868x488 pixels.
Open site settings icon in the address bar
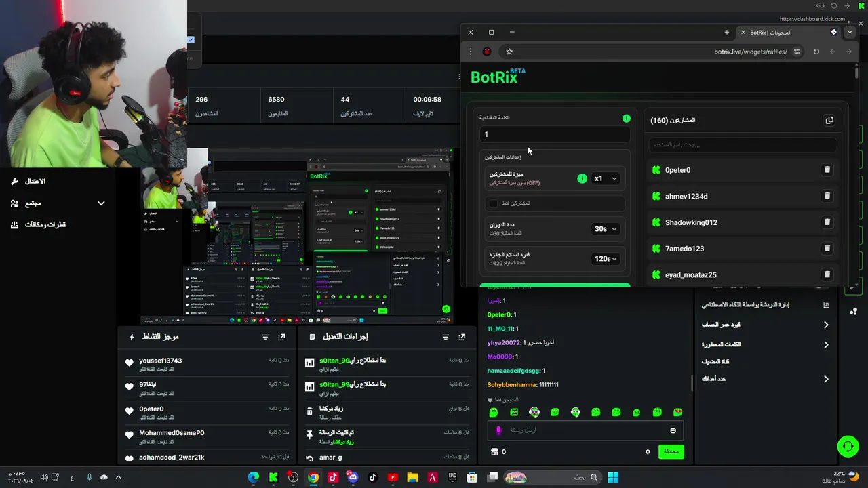point(797,52)
